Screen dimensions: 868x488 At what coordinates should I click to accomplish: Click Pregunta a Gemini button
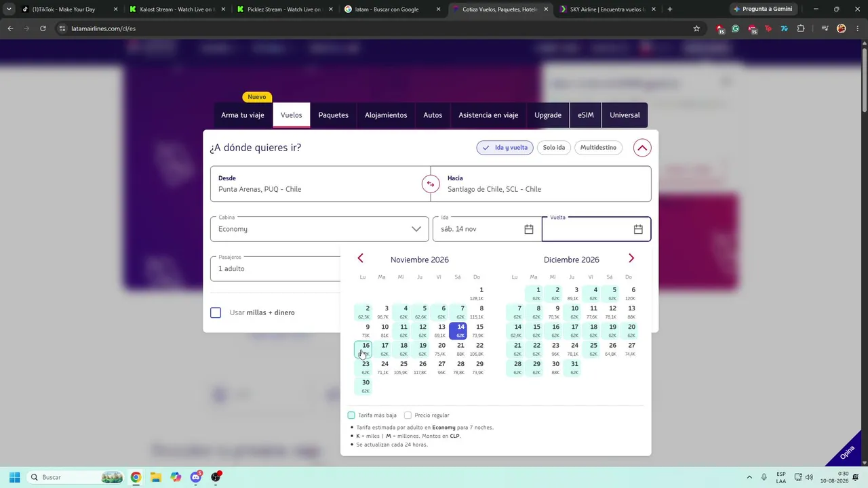pos(764,9)
